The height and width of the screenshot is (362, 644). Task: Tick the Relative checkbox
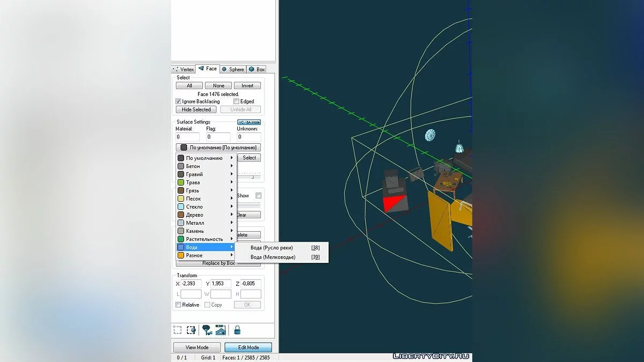(x=179, y=305)
